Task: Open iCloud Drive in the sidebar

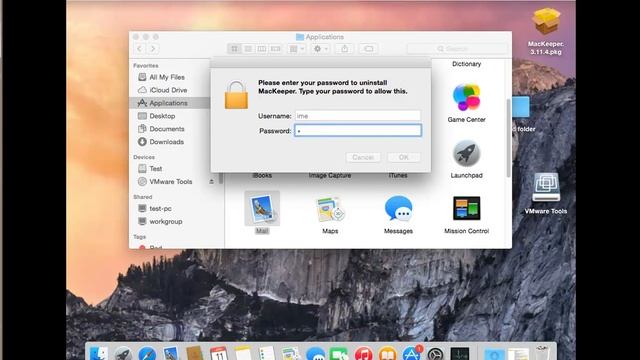Action: pos(169,90)
